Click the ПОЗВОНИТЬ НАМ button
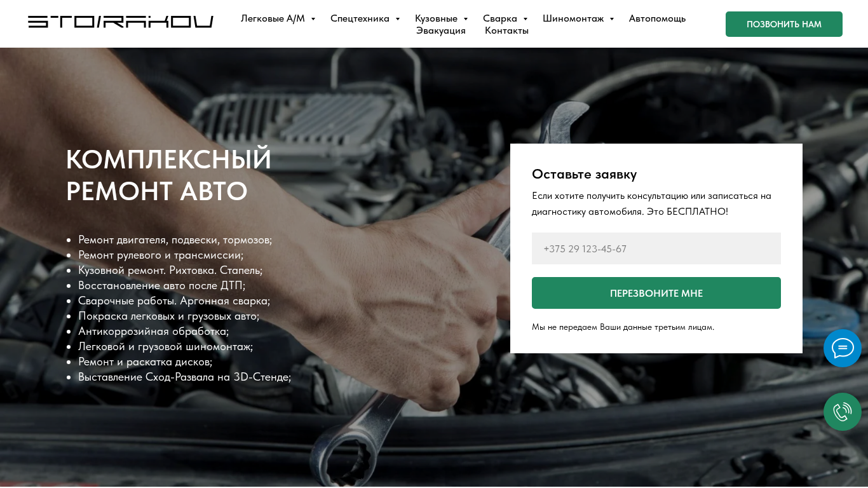Viewport: 868px width, 488px height. coord(784,24)
